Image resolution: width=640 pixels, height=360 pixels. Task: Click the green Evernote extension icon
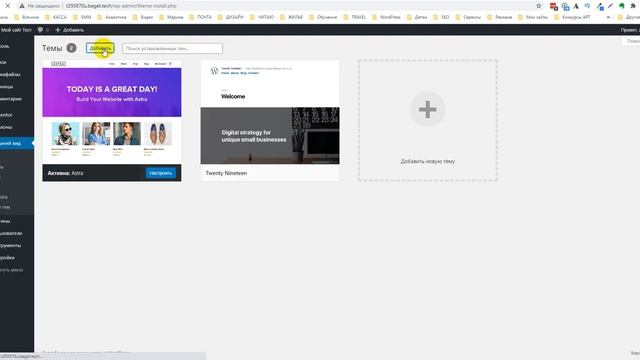click(x=622, y=6)
